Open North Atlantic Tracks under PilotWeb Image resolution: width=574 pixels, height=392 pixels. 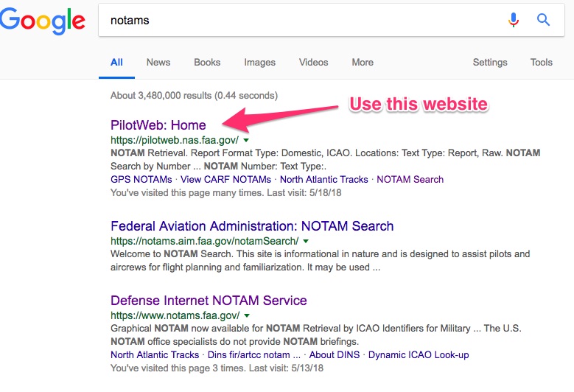324,179
